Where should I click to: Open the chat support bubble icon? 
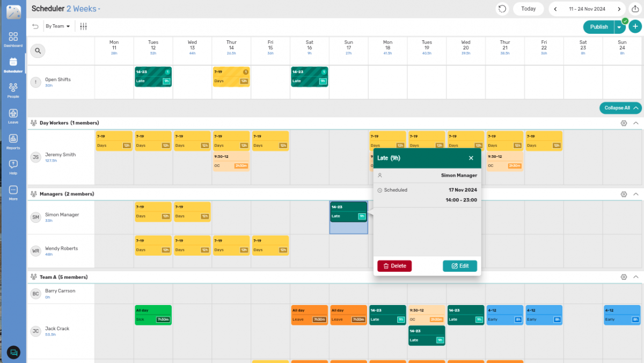[x=13, y=352]
